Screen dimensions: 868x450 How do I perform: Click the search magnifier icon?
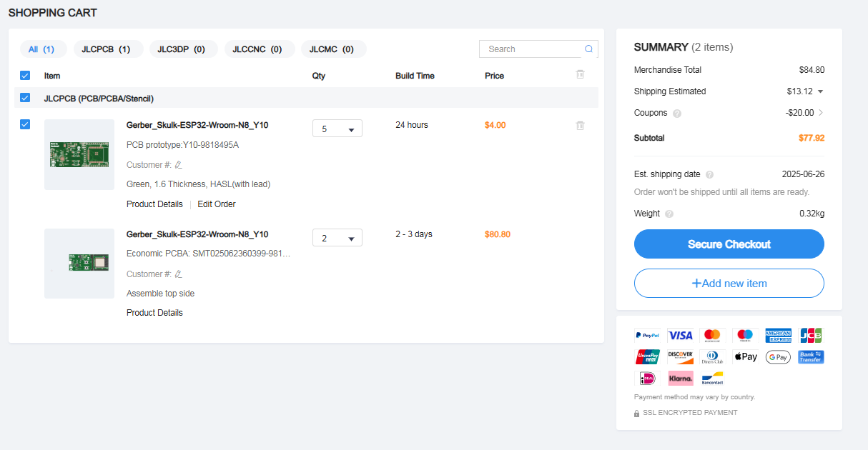(588, 49)
